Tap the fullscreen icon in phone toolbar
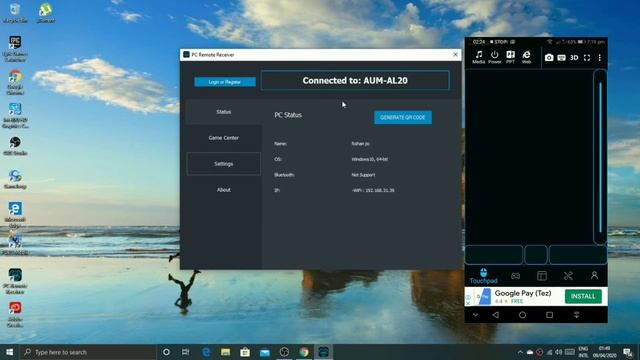 coord(587,58)
